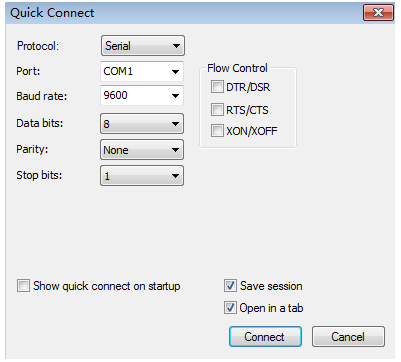Expand the Data bits dropdown
This screenshot has height=362, width=401.
click(x=142, y=124)
